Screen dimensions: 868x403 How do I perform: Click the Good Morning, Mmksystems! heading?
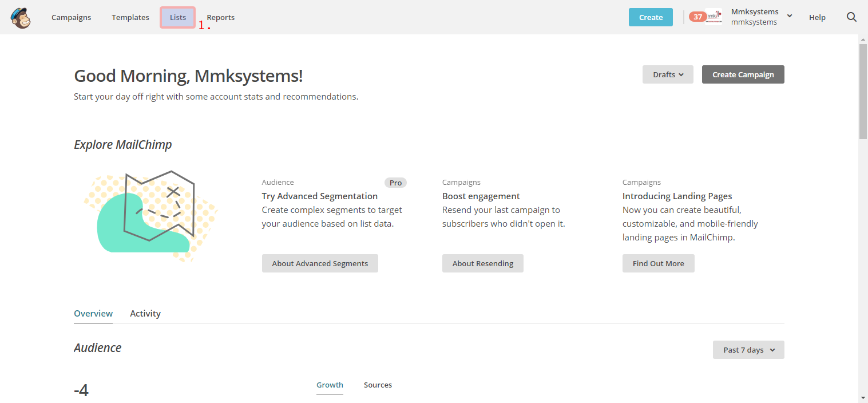pos(188,76)
